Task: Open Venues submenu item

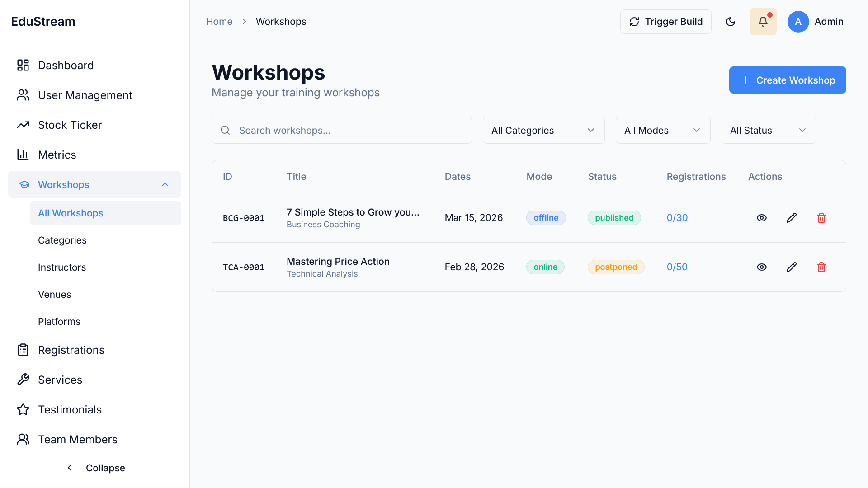Action: [105, 294]
